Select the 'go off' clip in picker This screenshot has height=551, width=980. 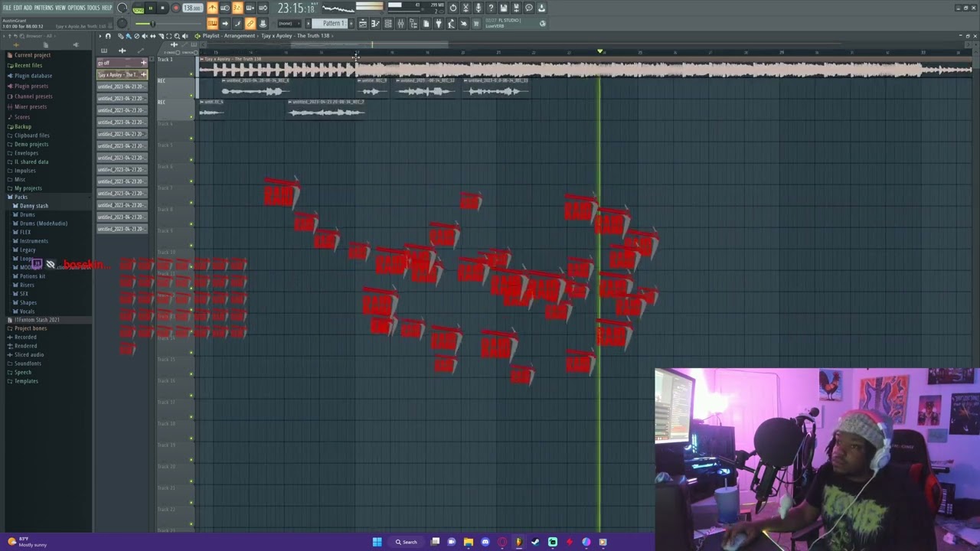[x=122, y=63]
